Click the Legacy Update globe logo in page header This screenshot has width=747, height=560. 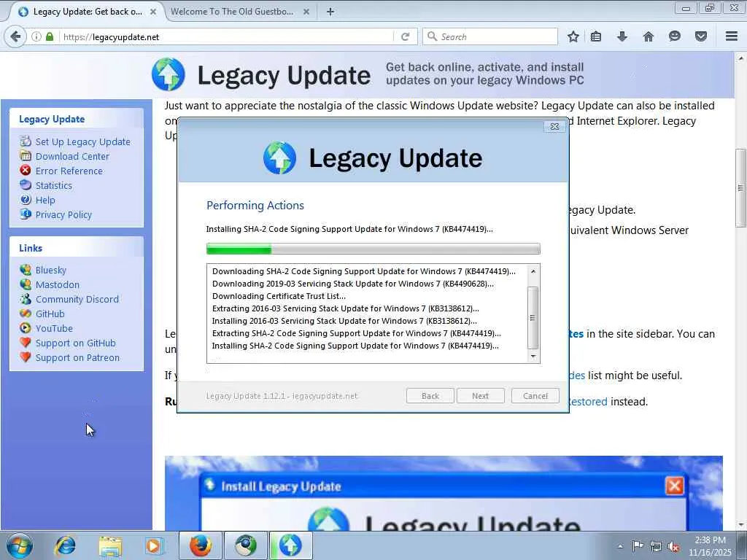click(x=169, y=74)
